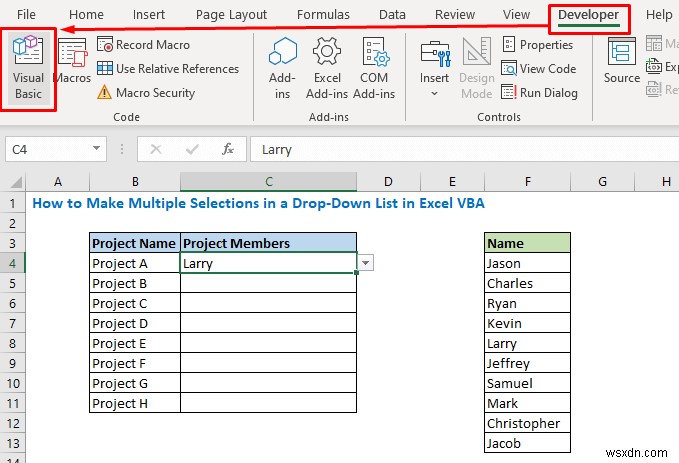Open Macro Security settings
679x463 pixels.
coord(156,93)
